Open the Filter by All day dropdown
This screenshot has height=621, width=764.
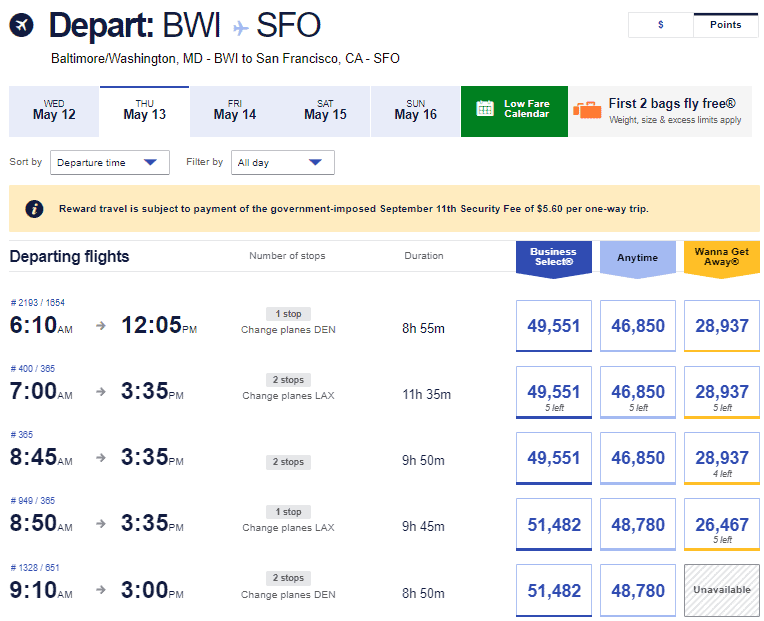(283, 162)
